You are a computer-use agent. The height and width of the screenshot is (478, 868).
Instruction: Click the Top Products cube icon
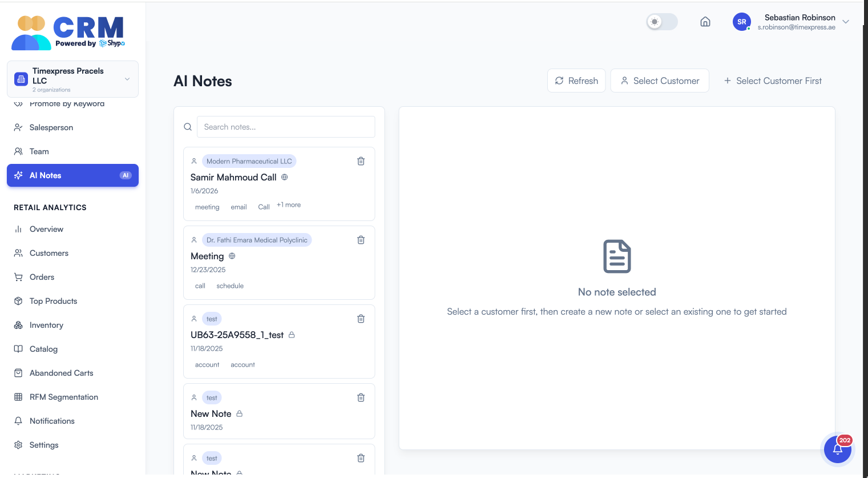click(x=18, y=301)
